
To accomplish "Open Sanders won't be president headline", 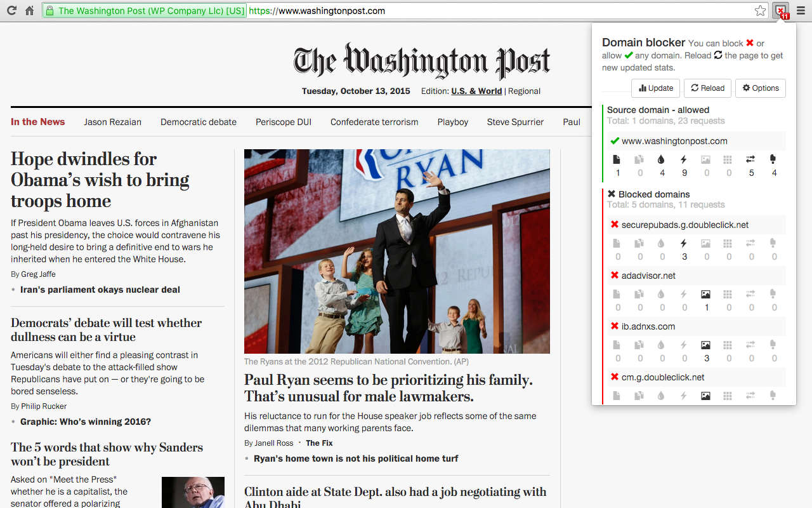I will pyautogui.click(x=107, y=454).
